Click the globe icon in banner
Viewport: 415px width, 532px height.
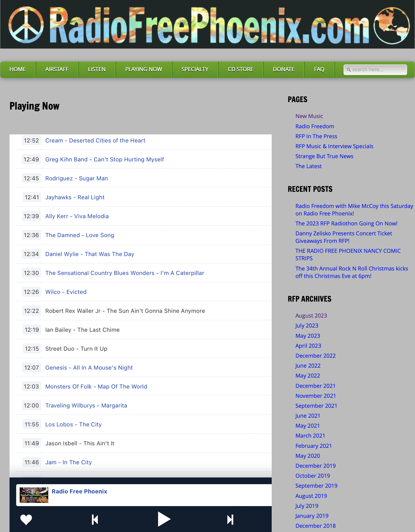coord(392,25)
